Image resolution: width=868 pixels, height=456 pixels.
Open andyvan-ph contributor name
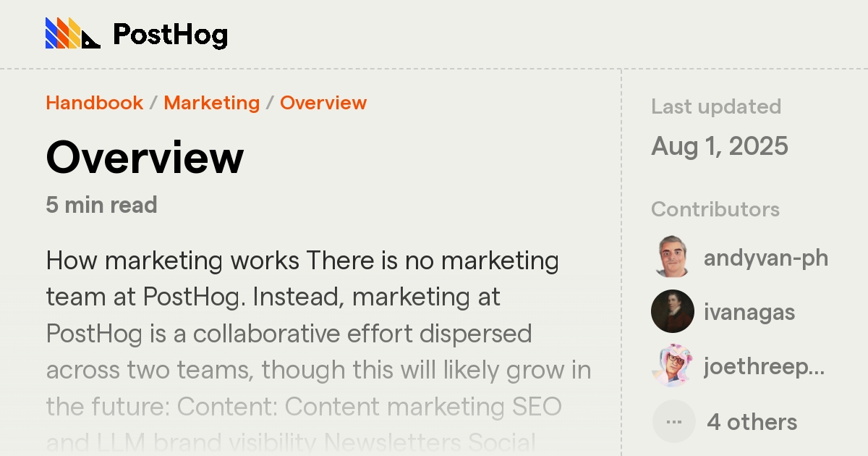[x=766, y=258]
